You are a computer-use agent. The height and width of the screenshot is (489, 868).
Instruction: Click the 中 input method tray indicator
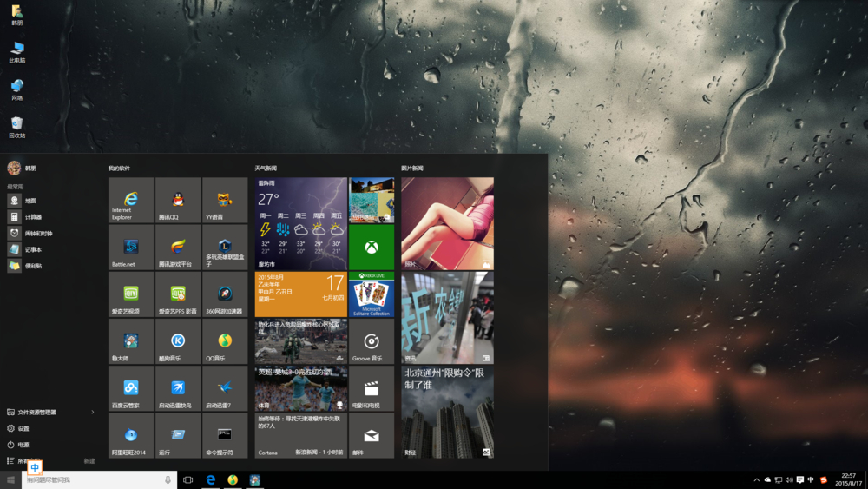click(x=811, y=480)
